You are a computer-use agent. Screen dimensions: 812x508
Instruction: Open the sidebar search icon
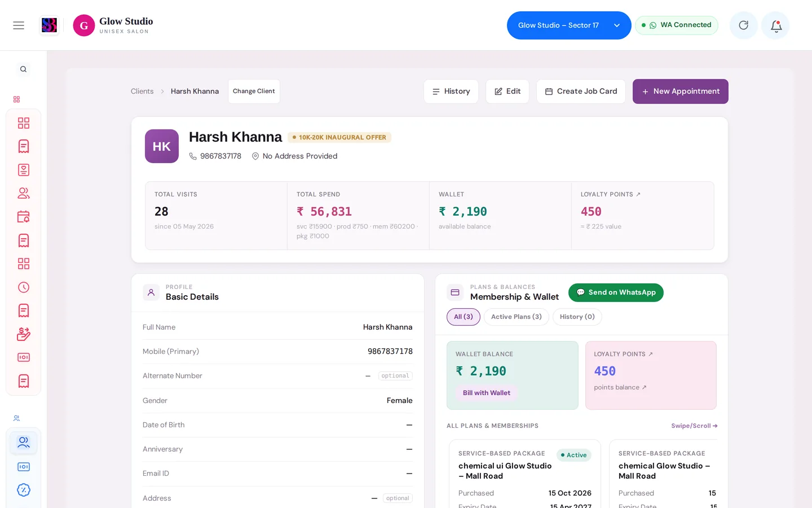click(x=23, y=69)
